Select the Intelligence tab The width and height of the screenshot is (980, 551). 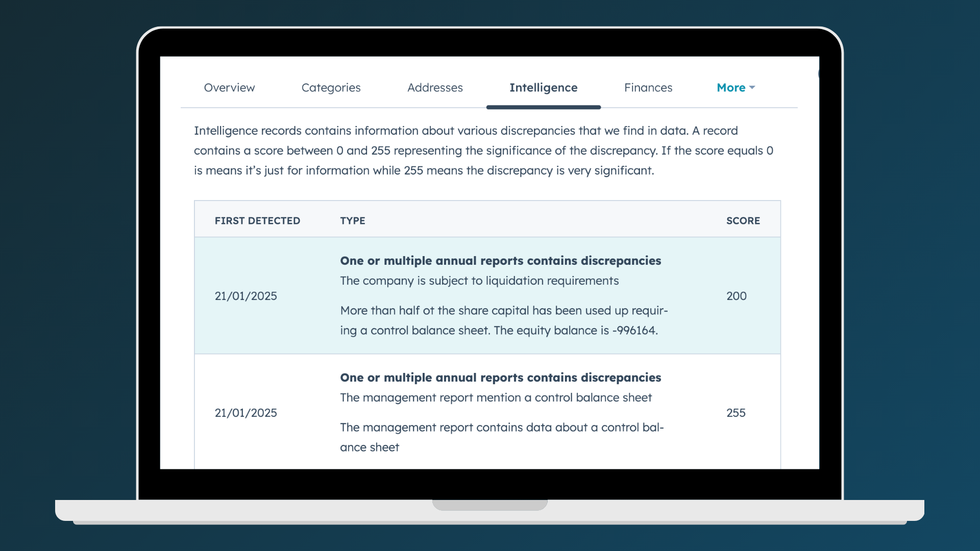[543, 88]
